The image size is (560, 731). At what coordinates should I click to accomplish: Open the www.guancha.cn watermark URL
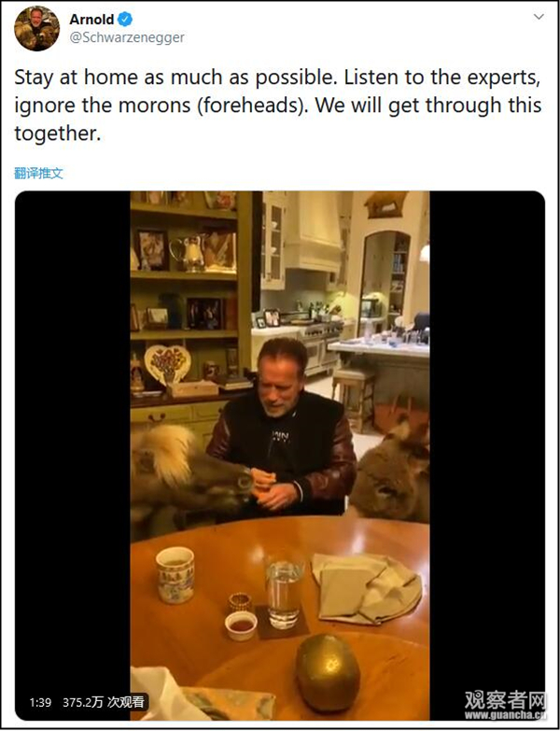(505, 715)
